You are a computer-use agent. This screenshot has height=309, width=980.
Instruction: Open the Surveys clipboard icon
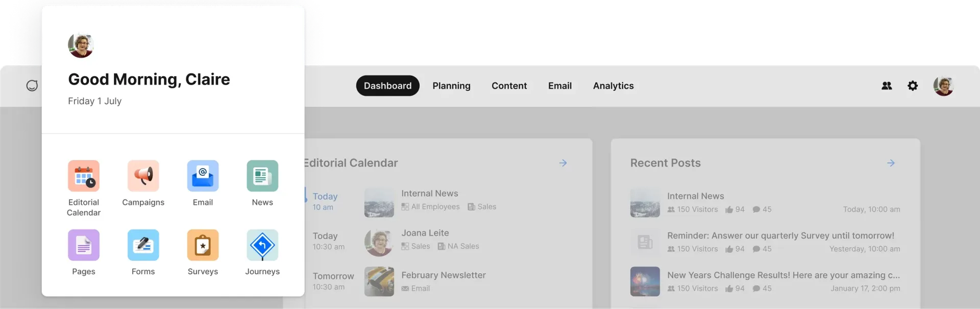point(203,245)
